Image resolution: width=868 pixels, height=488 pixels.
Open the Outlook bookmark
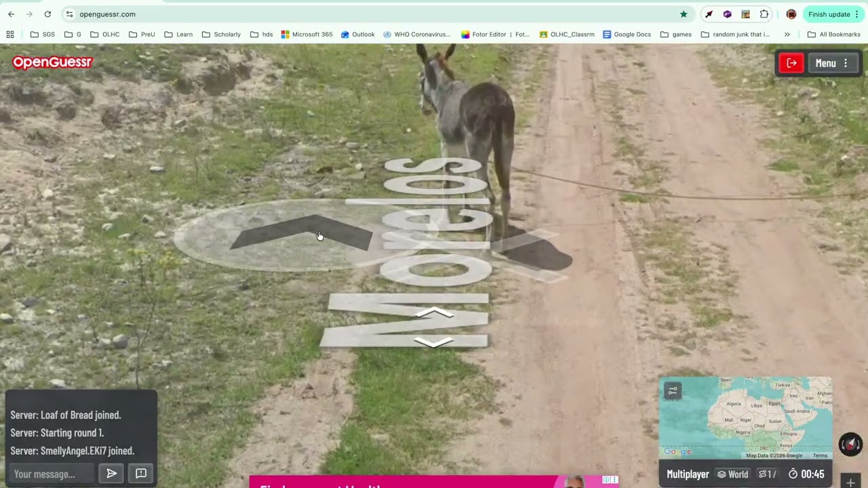[x=357, y=35]
